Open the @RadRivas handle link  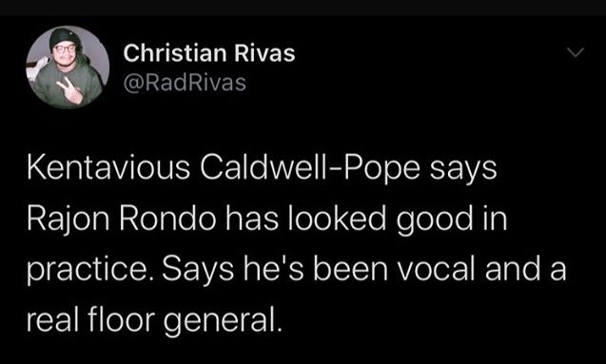click(185, 83)
